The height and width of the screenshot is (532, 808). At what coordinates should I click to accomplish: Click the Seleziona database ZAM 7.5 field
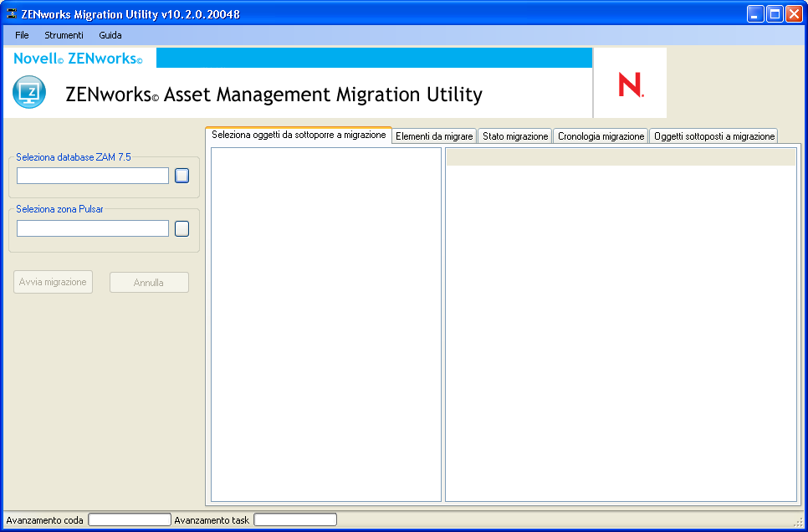click(x=93, y=176)
